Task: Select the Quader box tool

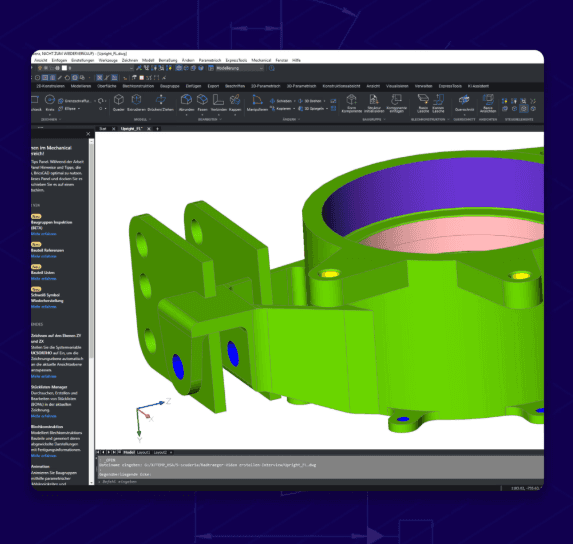Action: (x=118, y=103)
